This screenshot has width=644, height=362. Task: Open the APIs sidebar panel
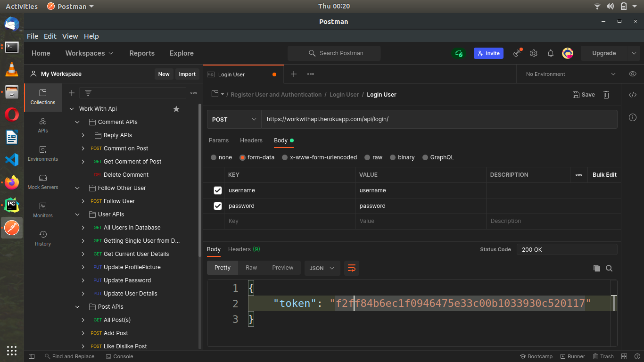[43, 125]
